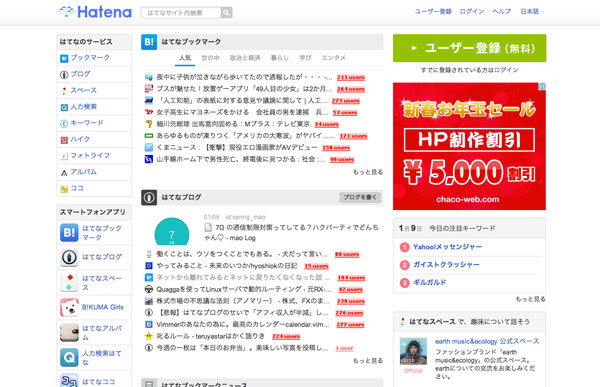Viewport: 600px width, 387px height.
Task: Open 人力検索はてな smartphone app icon
Action: [x=69, y=358]
